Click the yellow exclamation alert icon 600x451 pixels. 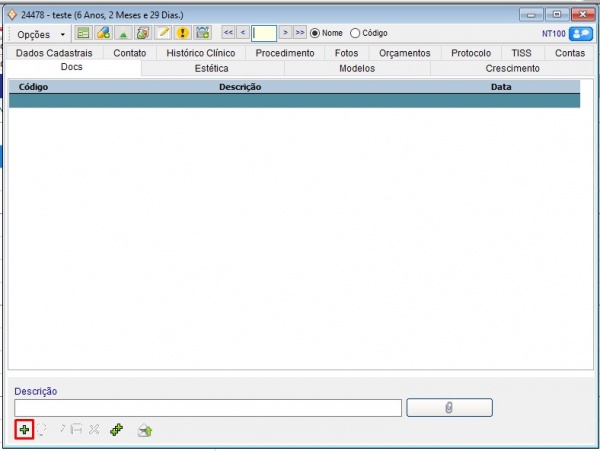coord(183,33)
